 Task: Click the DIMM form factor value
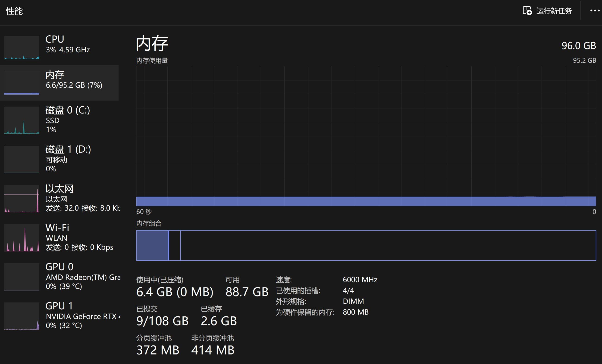click(353, 301)
